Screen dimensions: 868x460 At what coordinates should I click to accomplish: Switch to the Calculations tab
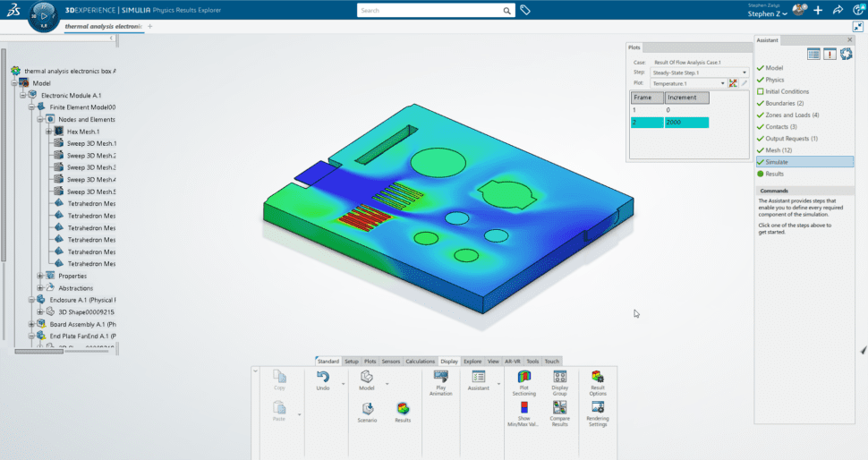(x=420, y=362)
